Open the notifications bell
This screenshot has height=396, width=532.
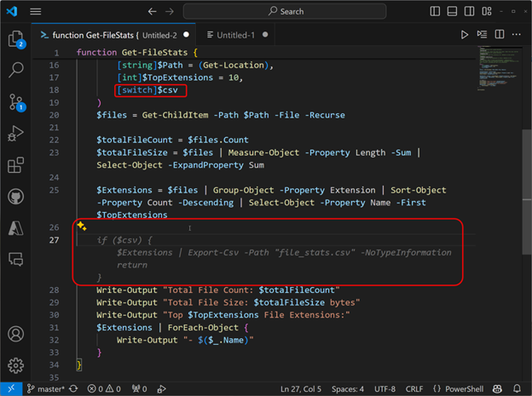[x=517, y=389]
